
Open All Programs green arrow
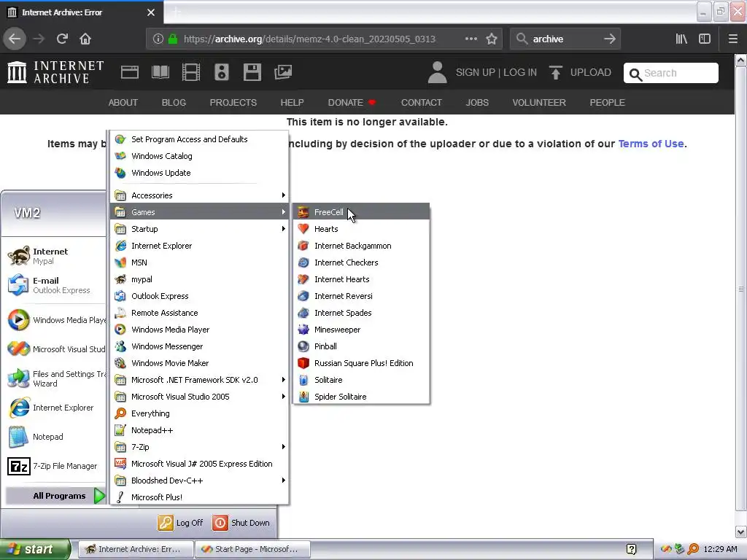99,496
